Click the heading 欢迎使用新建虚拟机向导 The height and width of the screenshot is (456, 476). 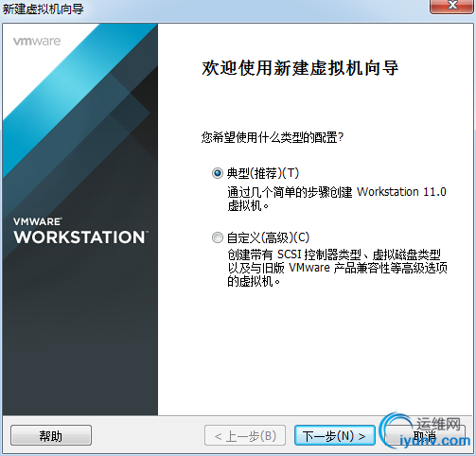tap(300, 68)
